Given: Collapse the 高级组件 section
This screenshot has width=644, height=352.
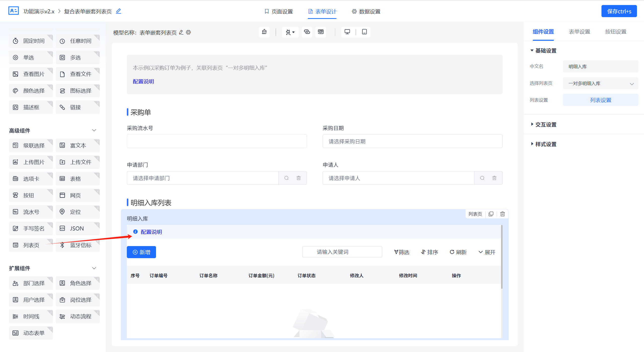Looking at the screenshot, I should point(94,130).
